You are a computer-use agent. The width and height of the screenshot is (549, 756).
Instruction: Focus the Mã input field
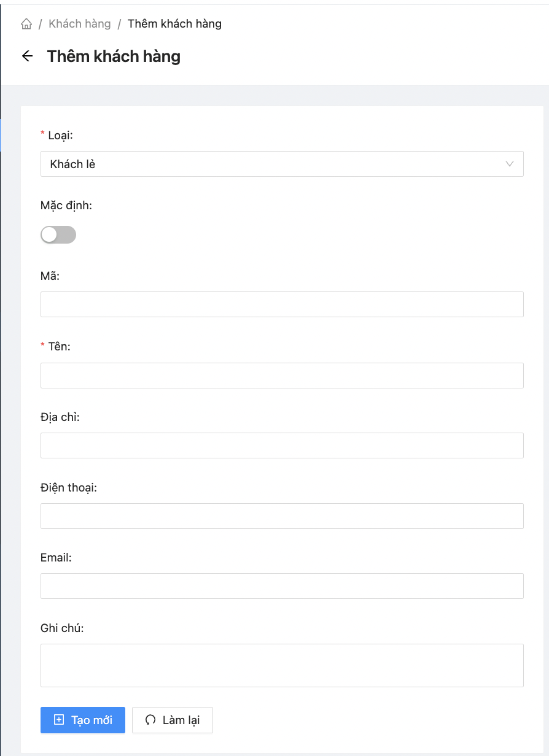pos(282,304)
